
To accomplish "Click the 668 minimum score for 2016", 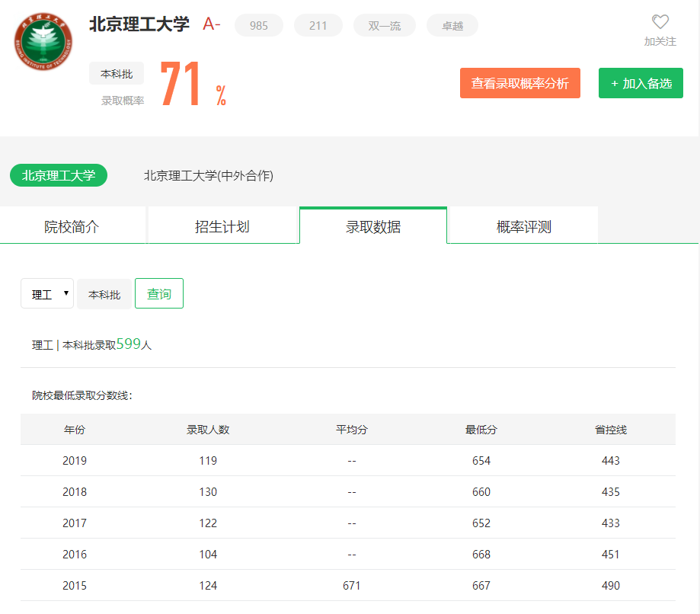I will [481, 554].
